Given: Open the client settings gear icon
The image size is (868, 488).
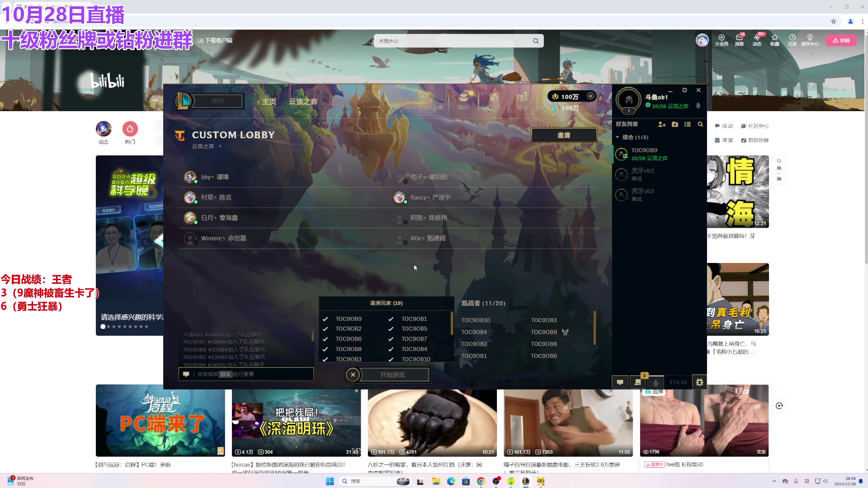Looking at the screenshot, I should (684, 90).
